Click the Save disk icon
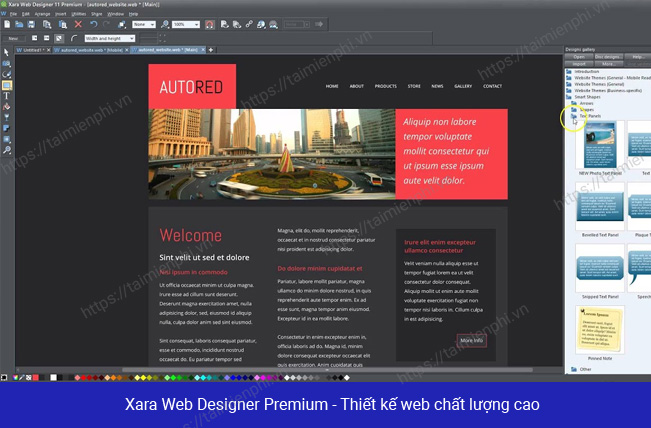Image resolution: width=651 pixels, height=428 pixels. pyautogui.click(x=31, y=24)
